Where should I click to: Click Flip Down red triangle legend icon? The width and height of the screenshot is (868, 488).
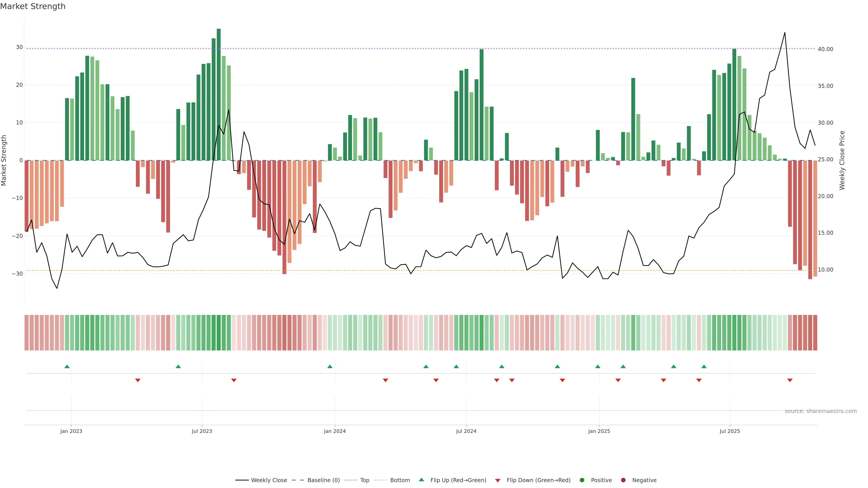[498, 481]
